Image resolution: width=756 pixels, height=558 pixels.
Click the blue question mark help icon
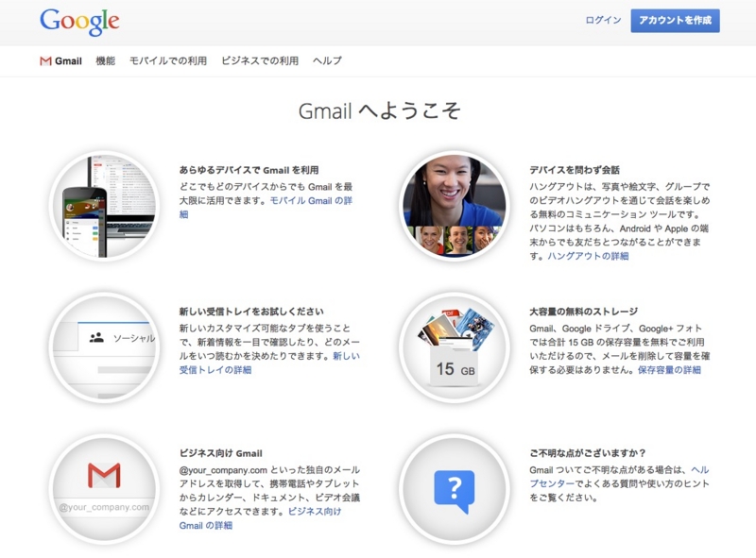pos(455,490)
